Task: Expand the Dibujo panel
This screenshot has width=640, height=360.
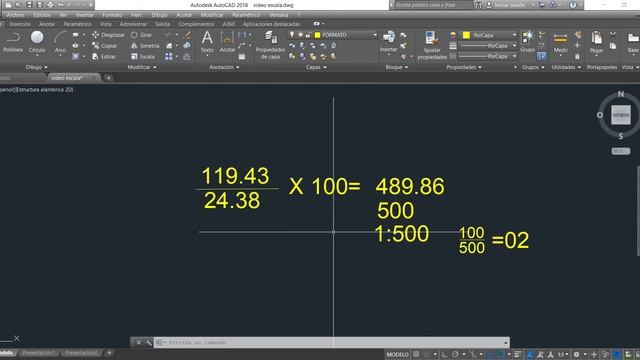Action: [37, 67]
